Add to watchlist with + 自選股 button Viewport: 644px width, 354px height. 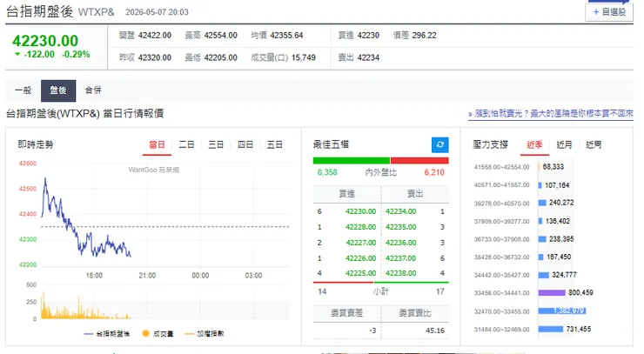(x=609, y=12)
